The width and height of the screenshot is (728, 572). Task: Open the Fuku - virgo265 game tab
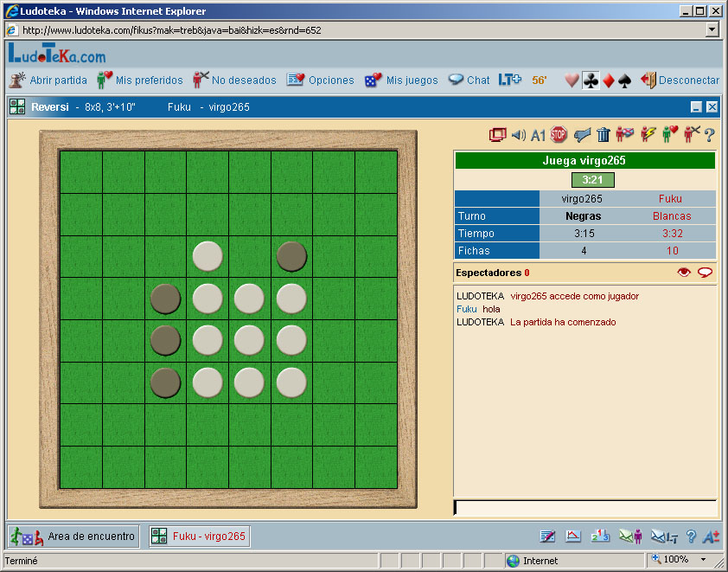pos(200,537)
